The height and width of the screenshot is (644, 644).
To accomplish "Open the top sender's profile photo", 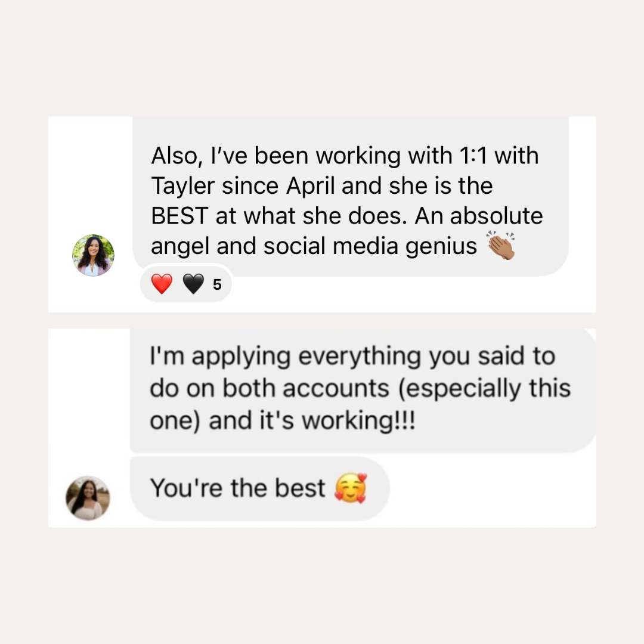I will coord(93,255).
